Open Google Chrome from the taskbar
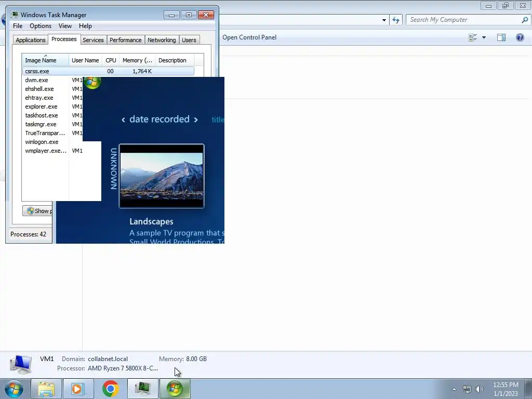 pos(110,389)
